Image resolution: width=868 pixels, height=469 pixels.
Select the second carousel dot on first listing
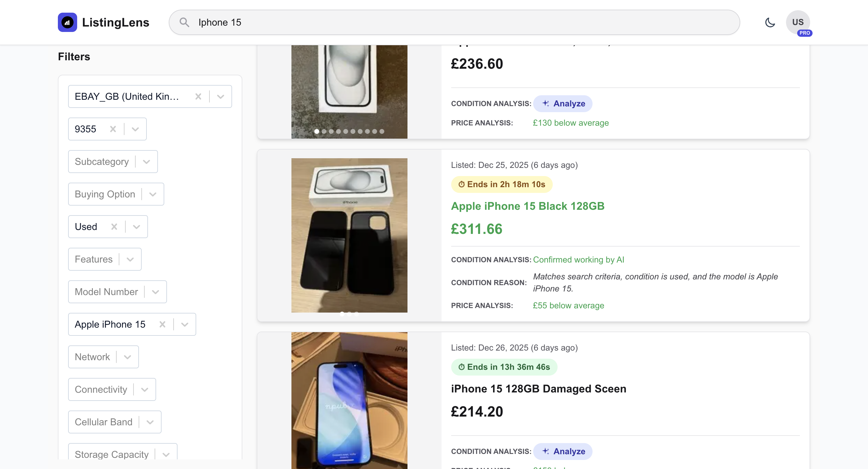(324, 132)
